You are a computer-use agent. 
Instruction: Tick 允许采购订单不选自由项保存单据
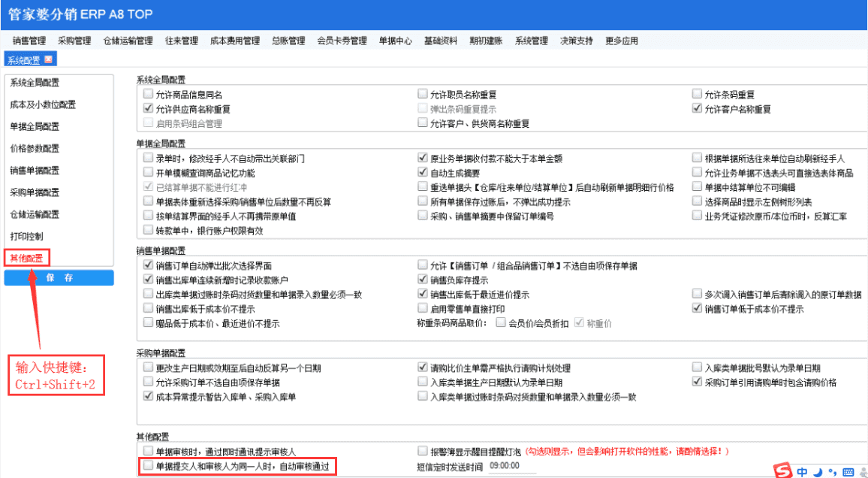pos(148,382)
